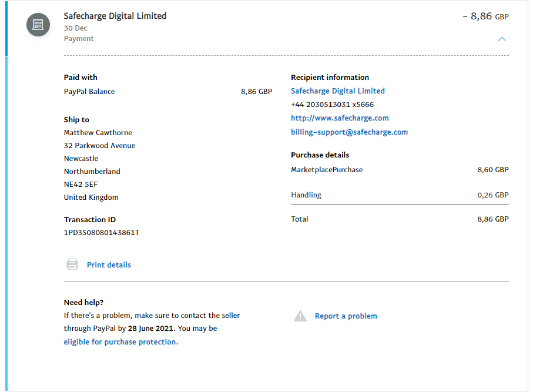Viewport: 533px width, 392px height.
Task: Open the eligible for purchase protection link
Action: coord(120,342)
